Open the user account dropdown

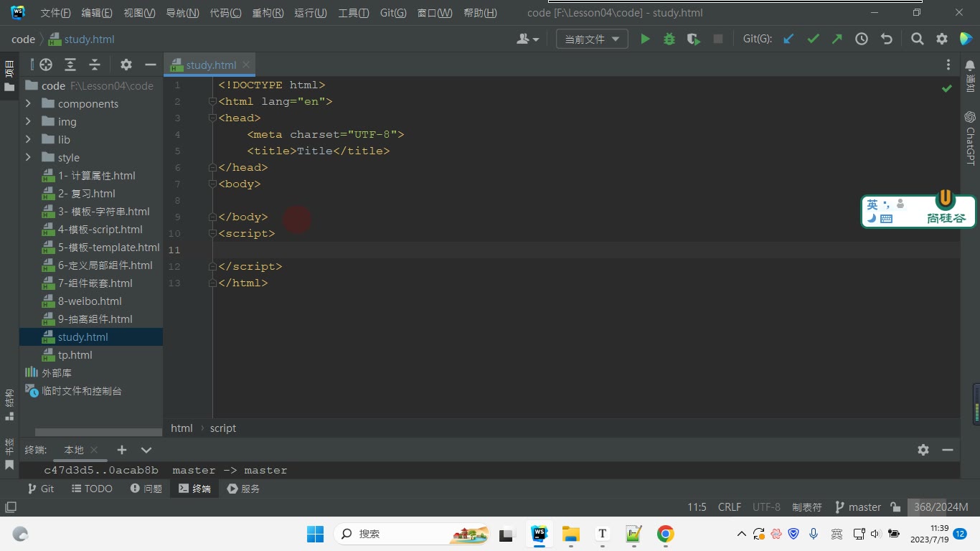[x=527, y=39]
